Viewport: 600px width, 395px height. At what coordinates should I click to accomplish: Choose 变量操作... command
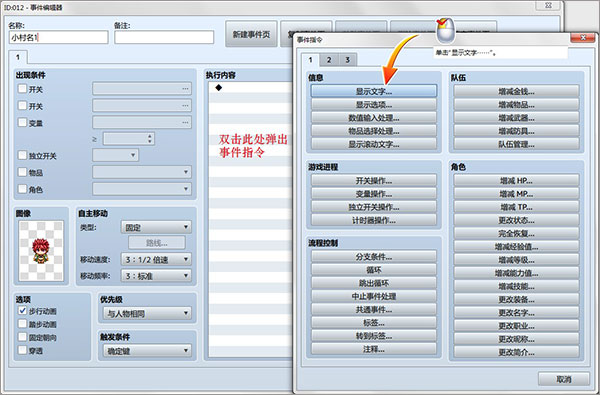373,194
